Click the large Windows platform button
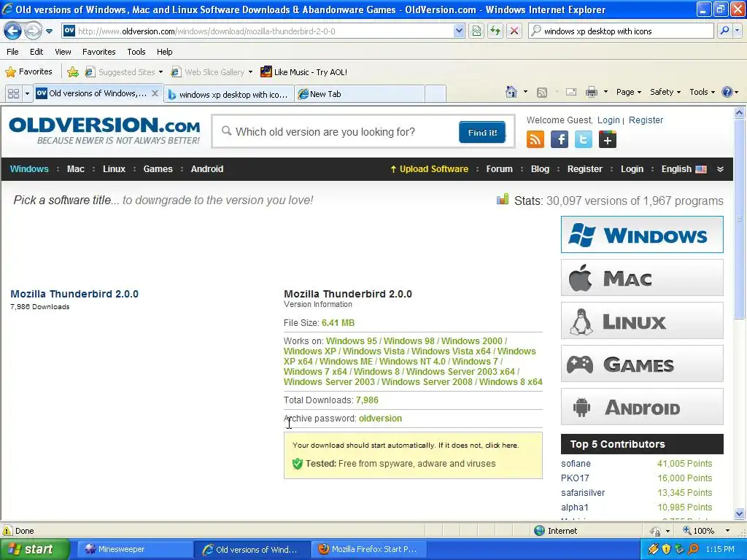This screenshot has width=747, height=560. pyautogui.click(x=642, y=234)
